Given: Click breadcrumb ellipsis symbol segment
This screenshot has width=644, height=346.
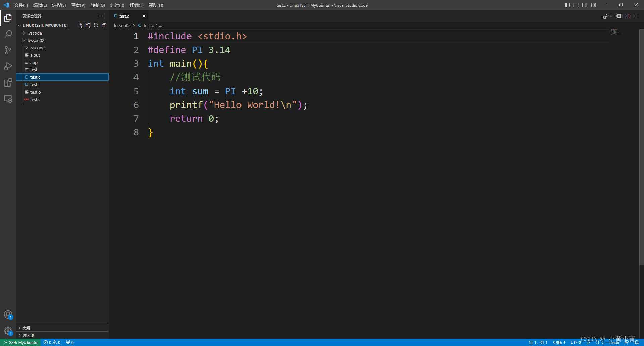Looking at the screenshot, I should click(161, 25).
